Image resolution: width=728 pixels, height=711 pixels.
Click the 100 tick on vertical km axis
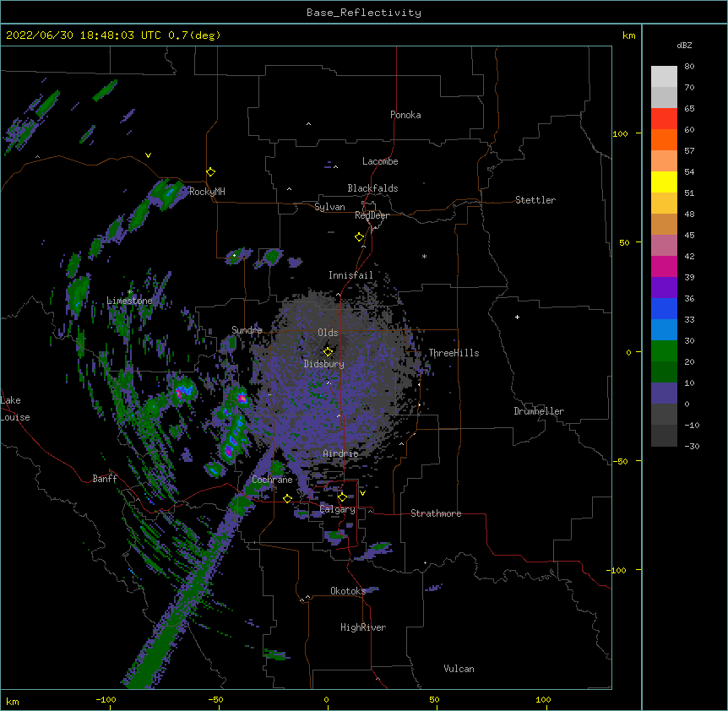pos(620,133)
